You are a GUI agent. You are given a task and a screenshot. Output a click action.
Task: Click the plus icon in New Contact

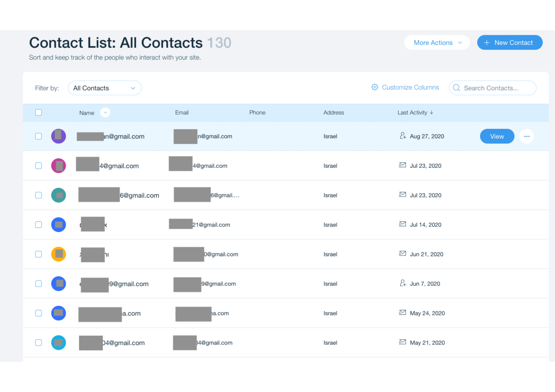click(487, 43)
